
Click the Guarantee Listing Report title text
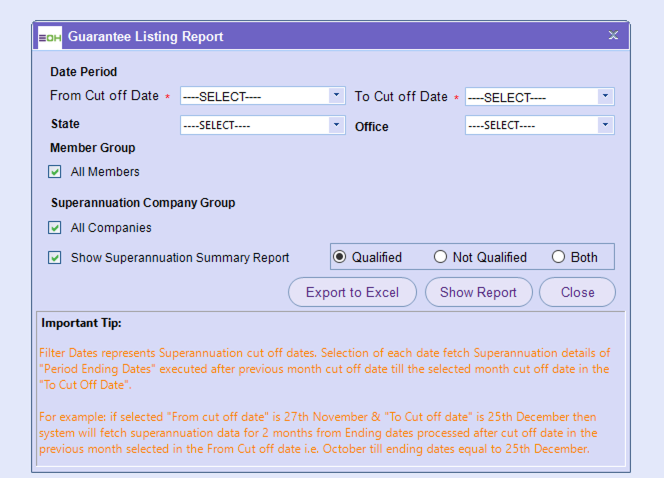click(x=146, y=36)
